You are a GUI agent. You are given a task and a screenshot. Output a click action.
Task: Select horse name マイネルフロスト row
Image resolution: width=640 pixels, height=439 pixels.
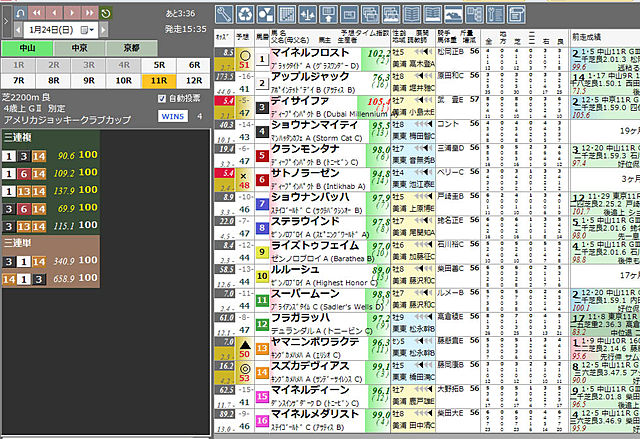310,52
